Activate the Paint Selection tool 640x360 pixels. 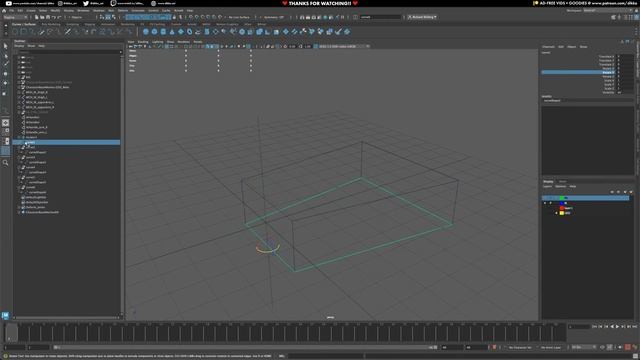[6, 64]
